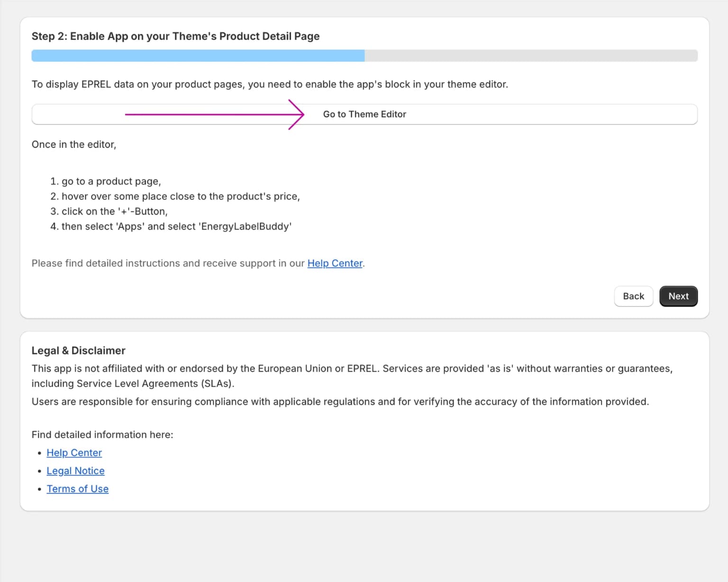Click the bullet beside Terms of Use
This screenshot has height=582, width=728.
[40, 489]
